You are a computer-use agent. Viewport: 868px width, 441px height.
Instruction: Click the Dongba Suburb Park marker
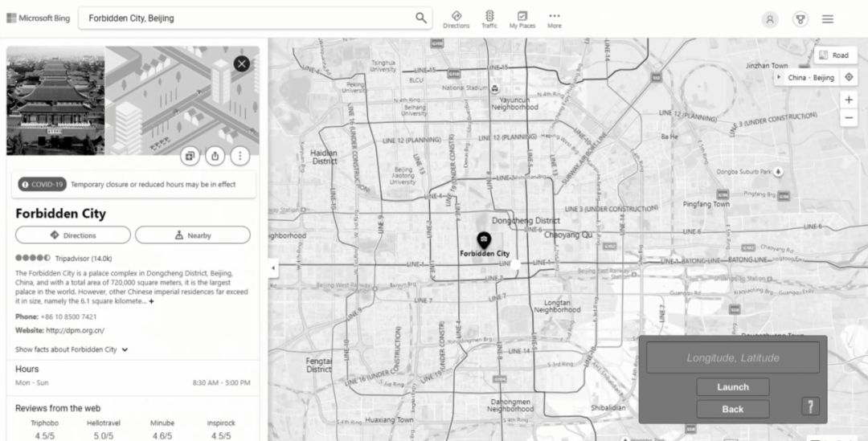click(x=778, y=172)
